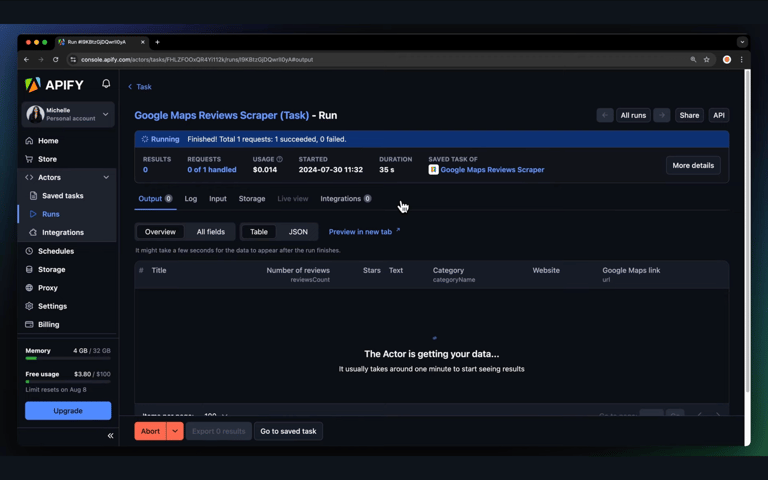
Task: Click the Usage info help icon
Action: pos(280,159)
